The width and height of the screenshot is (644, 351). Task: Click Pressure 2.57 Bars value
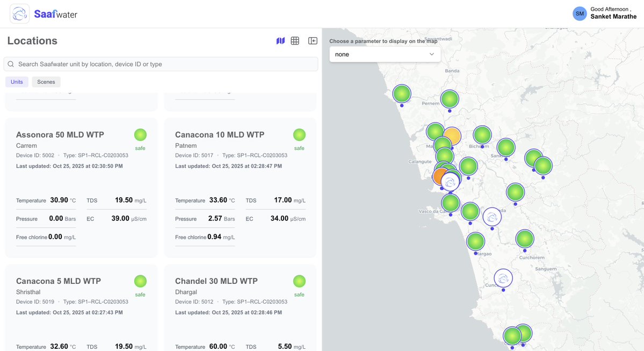point(221,218)
